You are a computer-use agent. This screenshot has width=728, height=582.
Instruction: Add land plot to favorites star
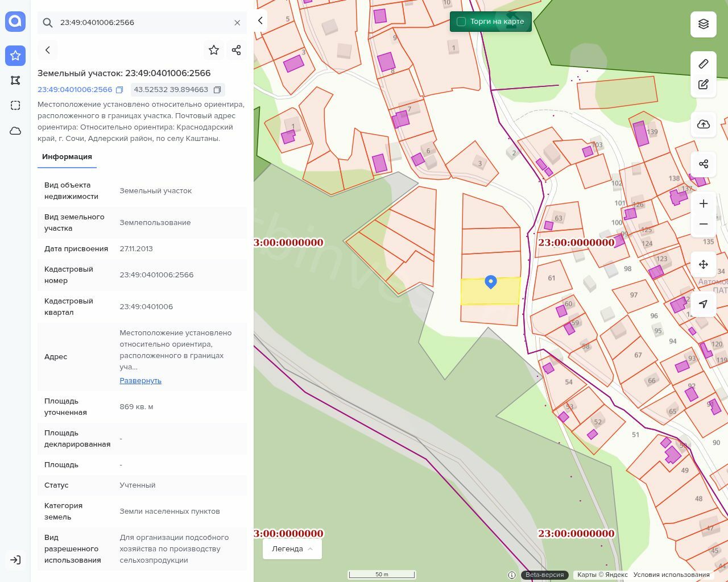click(214, 50)
